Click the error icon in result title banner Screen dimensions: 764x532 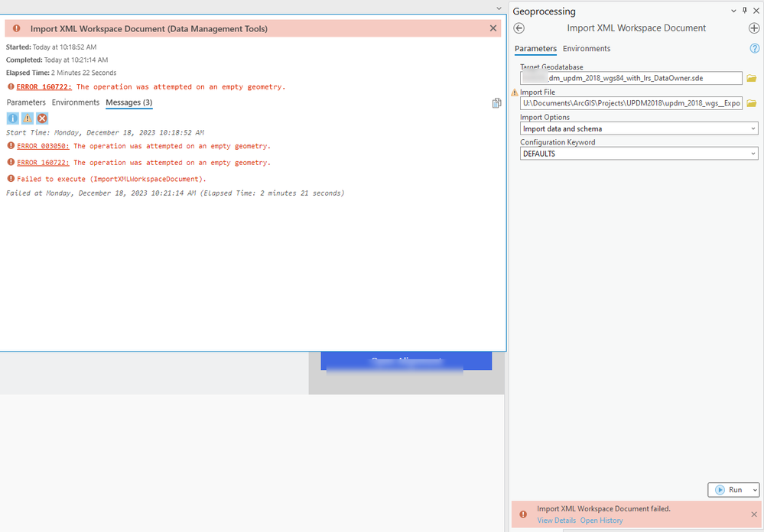[x=17, y=28]
